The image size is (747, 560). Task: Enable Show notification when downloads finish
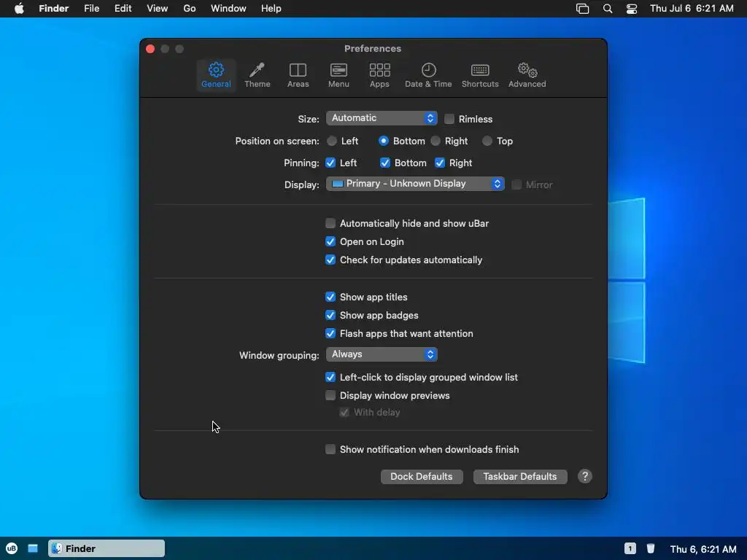[330, 449]
